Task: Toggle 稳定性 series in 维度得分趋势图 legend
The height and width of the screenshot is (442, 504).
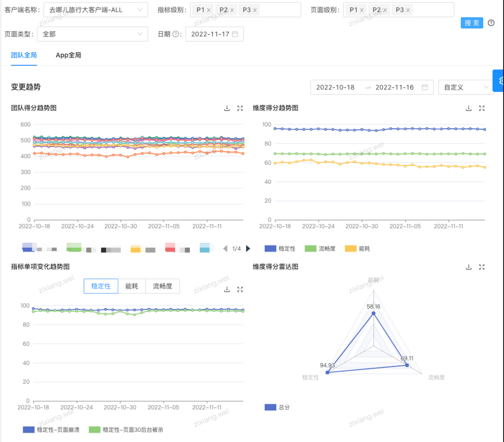Action: point(280,248)
